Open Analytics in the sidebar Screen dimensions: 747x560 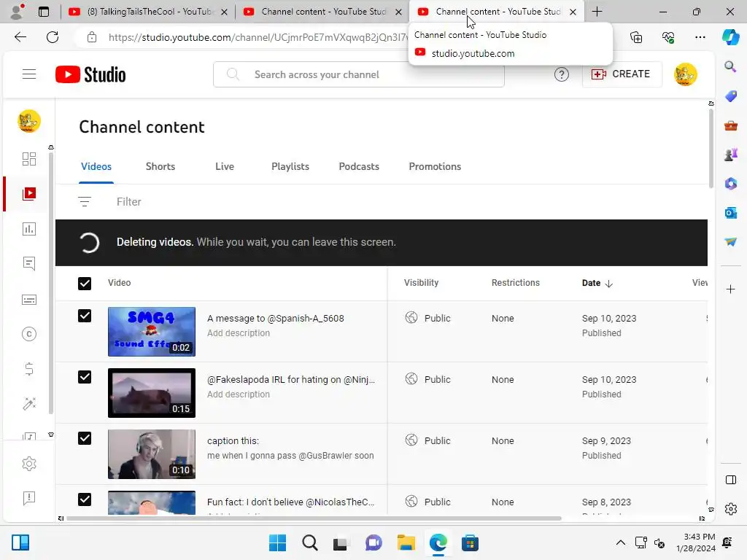tap(29, 229)
